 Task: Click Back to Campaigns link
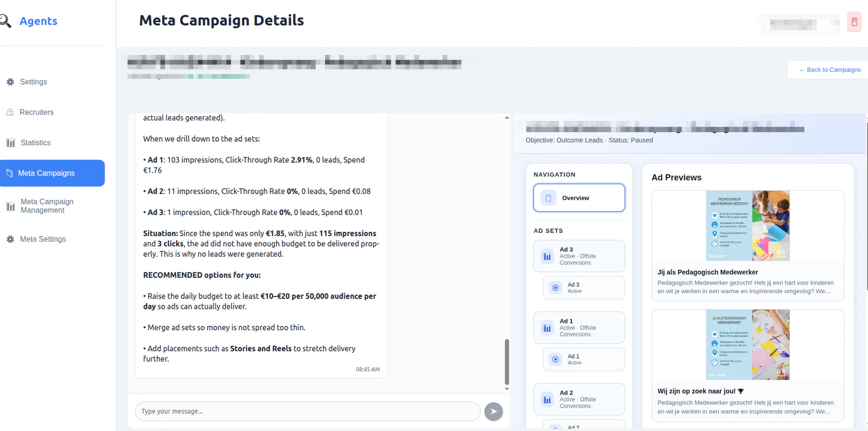[830, 70]
